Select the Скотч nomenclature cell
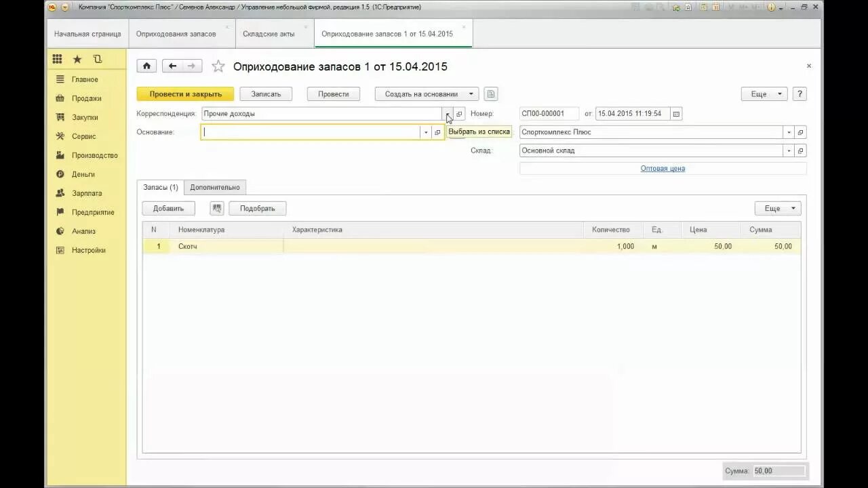 pyautogui.click(x=227, y=246)
